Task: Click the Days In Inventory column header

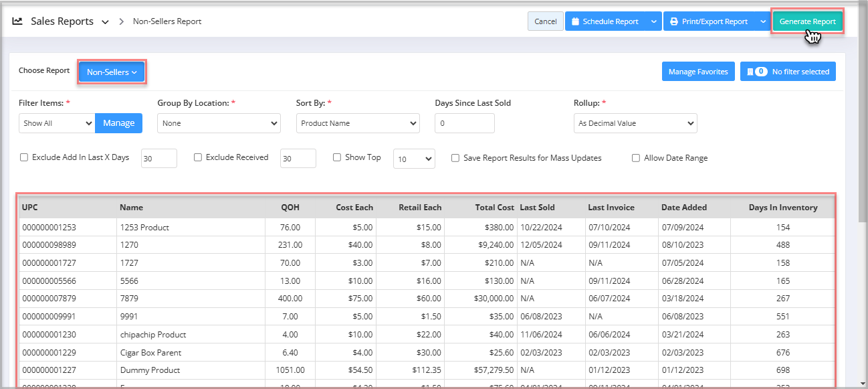Action: point(783,208)
